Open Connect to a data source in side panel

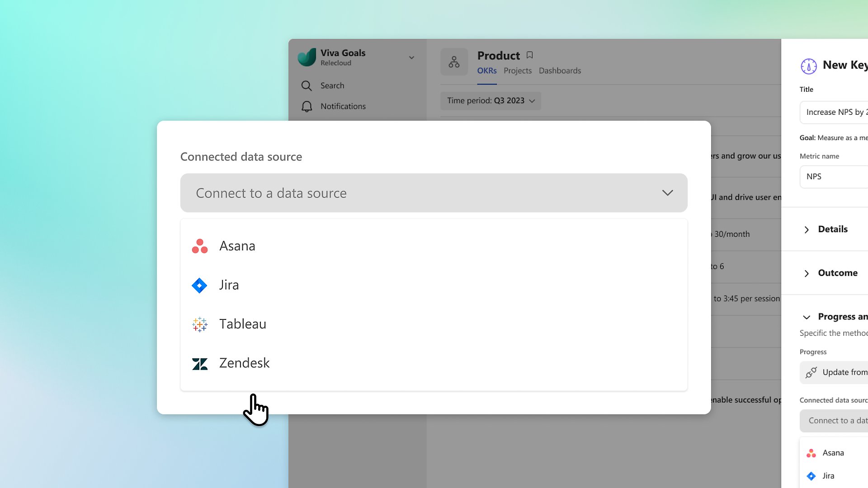834,421
